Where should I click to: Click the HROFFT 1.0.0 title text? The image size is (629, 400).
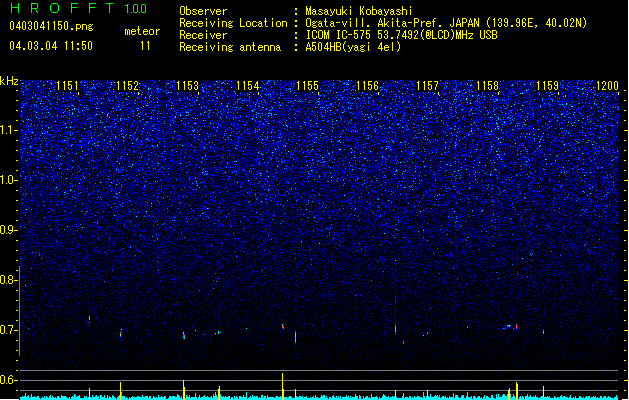(79, 8)
